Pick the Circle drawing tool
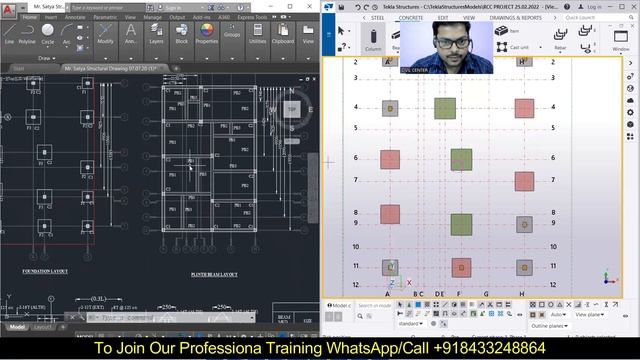 48,34
